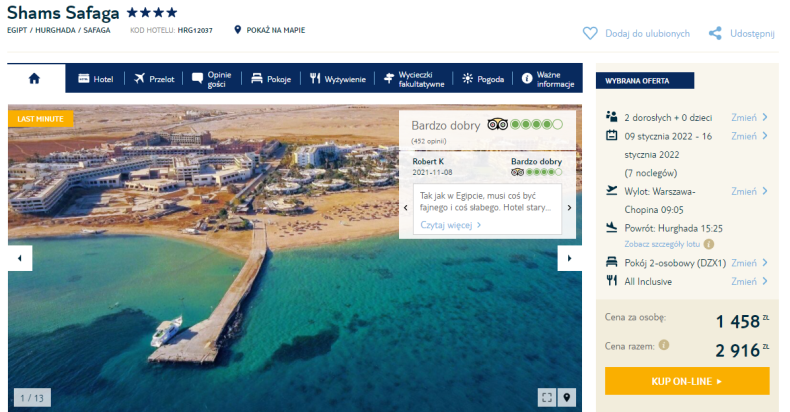Viewport: 790px width, 412px height.
Task: Change room type Pokój 2-osobowy (Zmień)
Action: 744,263
